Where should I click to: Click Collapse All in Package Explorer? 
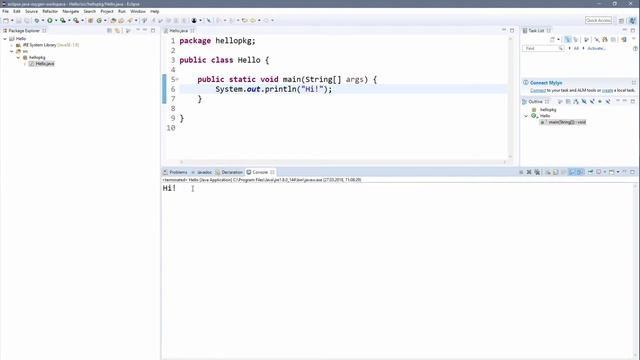coord(109,31)
